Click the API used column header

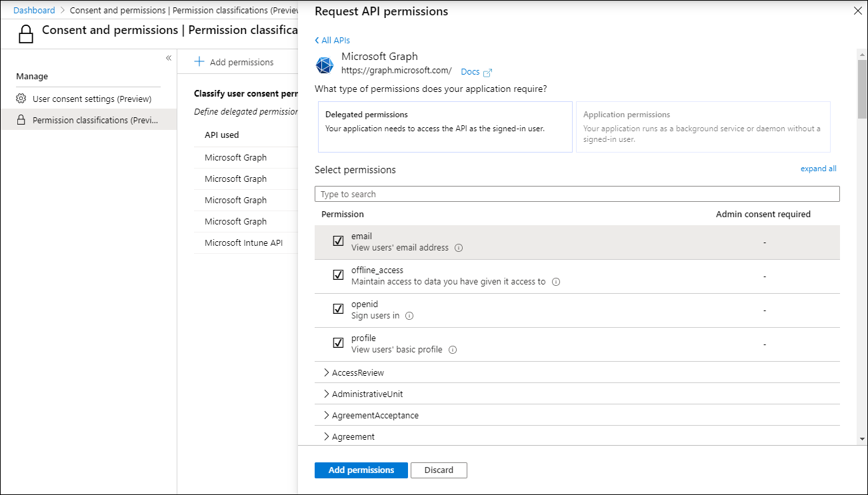[x=222, y=135]
